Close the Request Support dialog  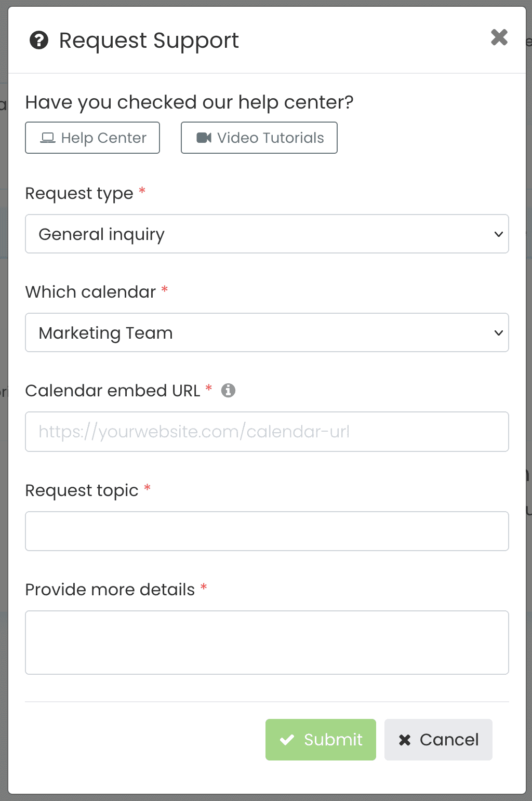tap(499, 37)
